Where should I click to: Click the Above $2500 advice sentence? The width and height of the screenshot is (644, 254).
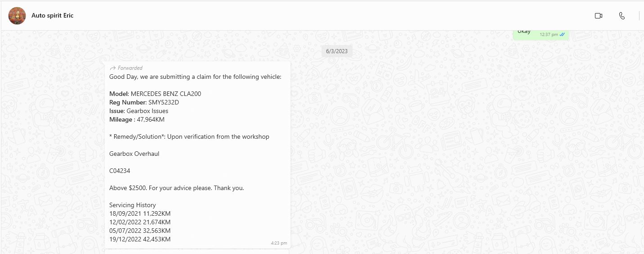click(x=176, y=188)
